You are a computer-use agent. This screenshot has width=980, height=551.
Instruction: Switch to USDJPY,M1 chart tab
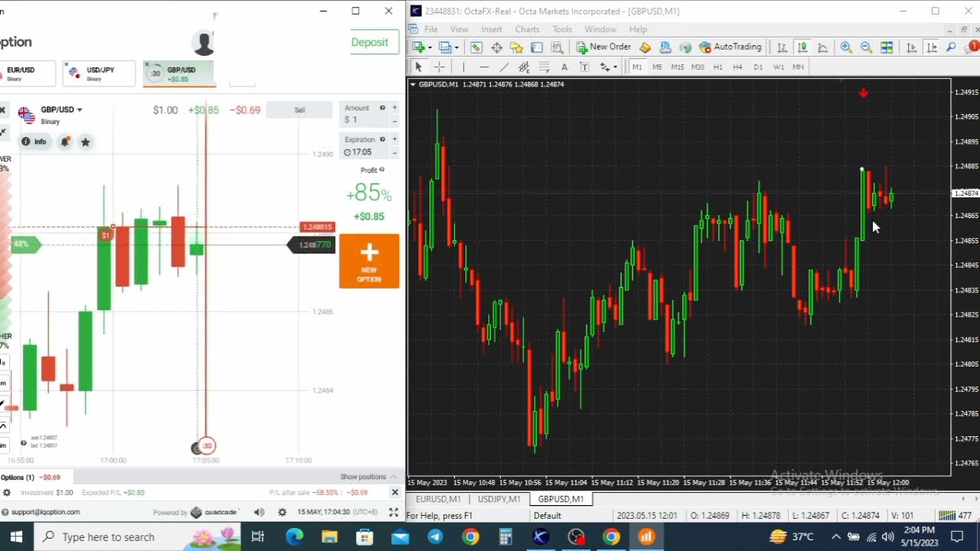(x=499, y=499)
